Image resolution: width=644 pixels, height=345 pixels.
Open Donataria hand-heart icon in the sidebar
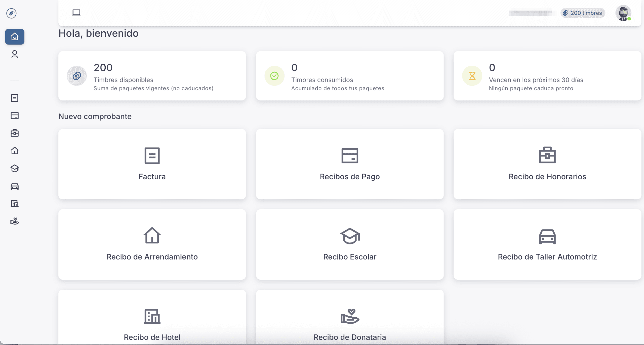(15, 221)
